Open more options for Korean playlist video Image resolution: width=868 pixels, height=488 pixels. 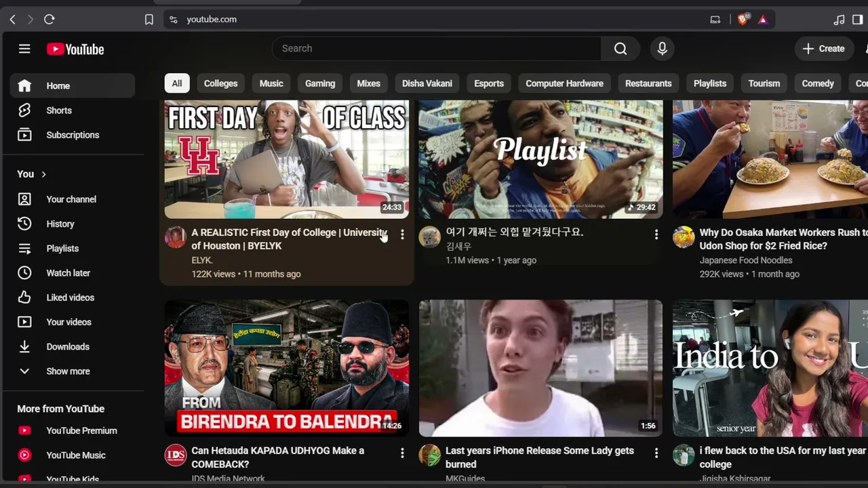[656, 235]
